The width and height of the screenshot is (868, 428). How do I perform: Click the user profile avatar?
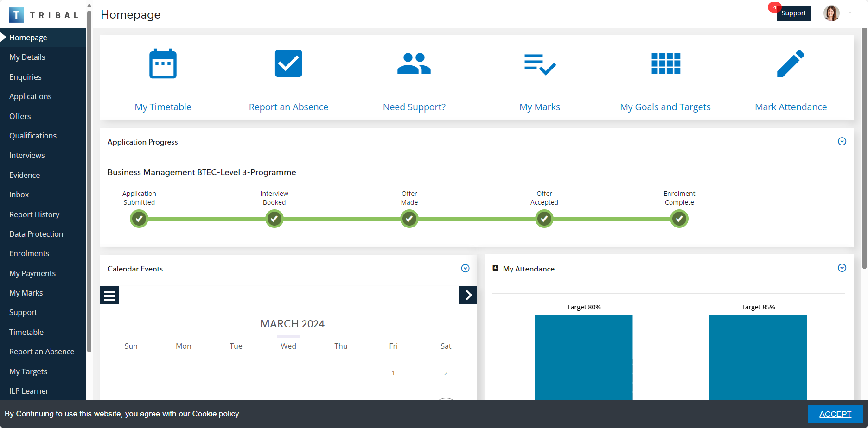(831, 13)
